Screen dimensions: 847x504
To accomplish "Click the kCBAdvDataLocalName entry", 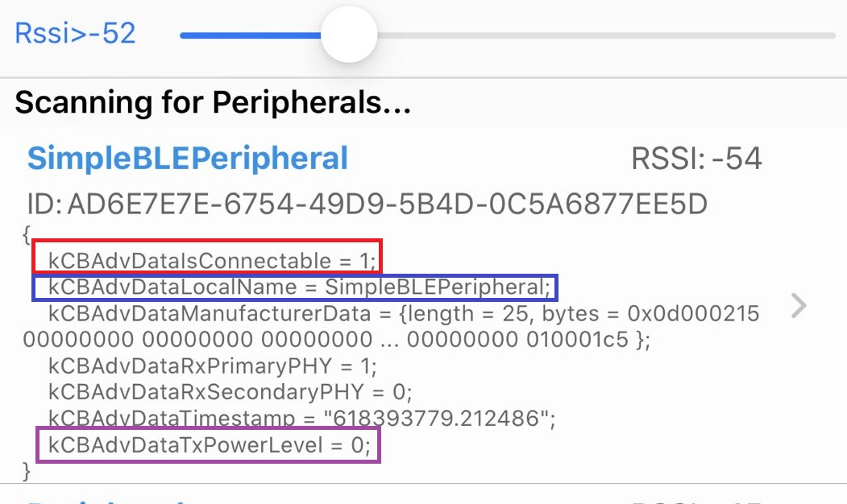I will tap(294, 287).
